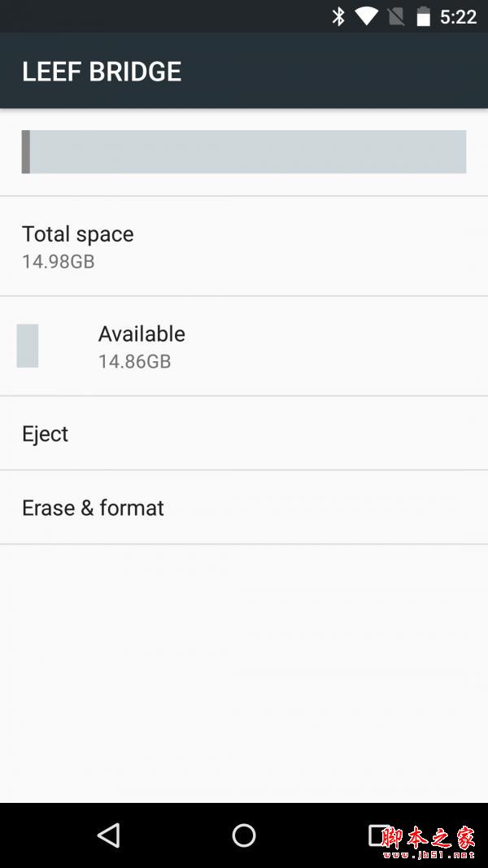This screenshot has width=488, height=868.
Task: Tap the no-SIM card status icon
Action: pos(396,16)
